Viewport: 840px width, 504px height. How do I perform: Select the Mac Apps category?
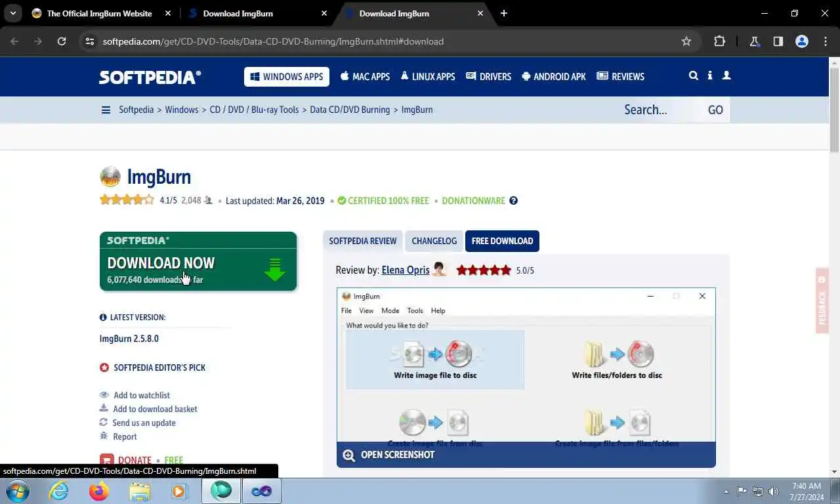[365, 77]
